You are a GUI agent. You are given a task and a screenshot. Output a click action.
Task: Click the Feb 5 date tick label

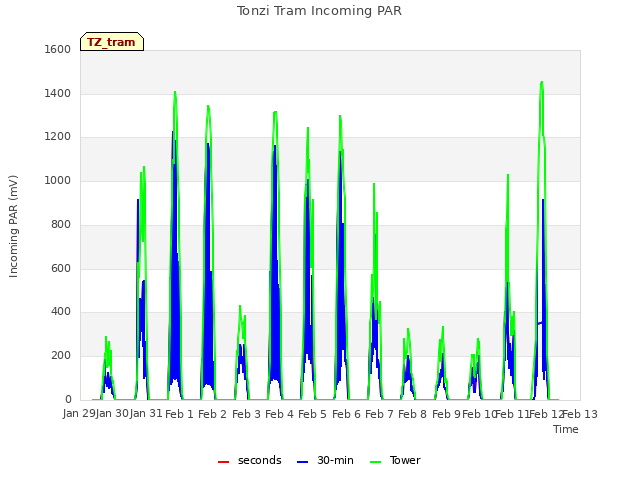coord(312,414)
